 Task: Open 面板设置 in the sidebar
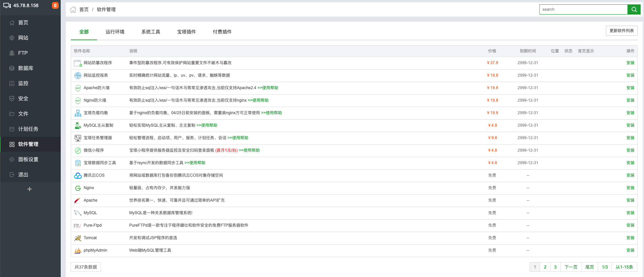tap(30, 159)
